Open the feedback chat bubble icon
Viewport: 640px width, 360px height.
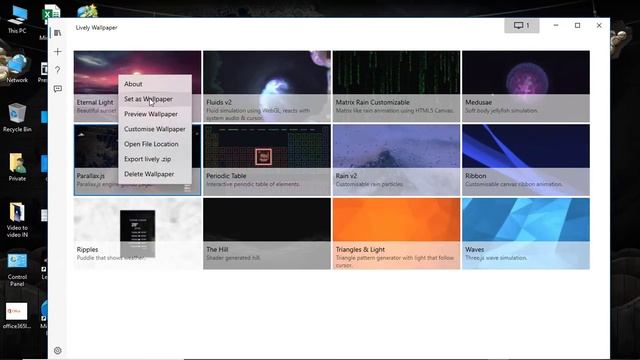[x=58, y=89]
